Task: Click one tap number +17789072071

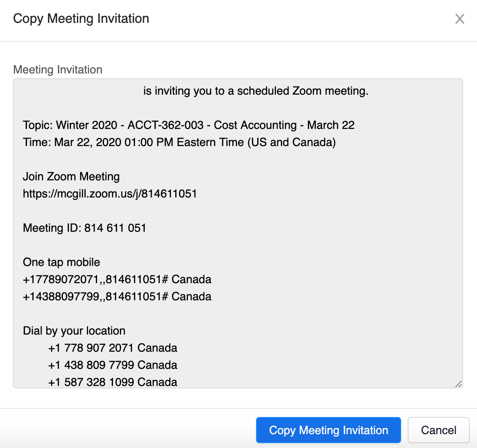Action: click(x=61, y=279)
